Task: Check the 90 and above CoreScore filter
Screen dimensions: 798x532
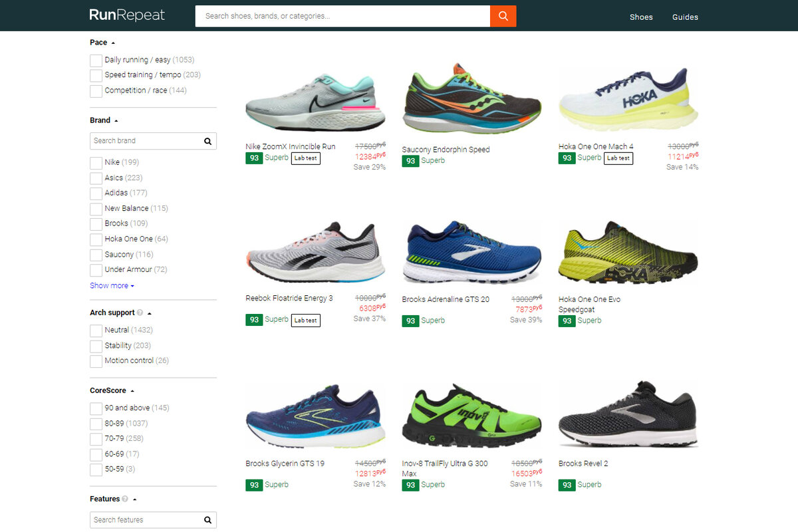Action: click(x=96, y=408)
